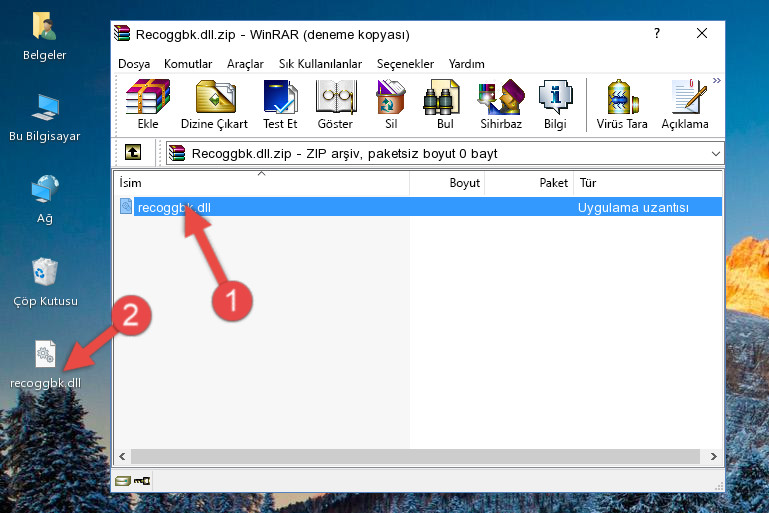Open the Bul search binoculars icon

point(444,104)
